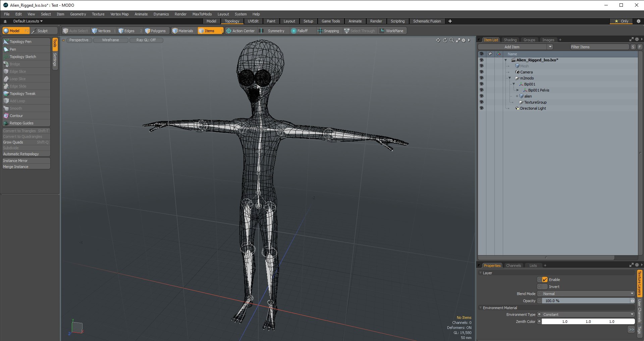This screenshot has width=644, height=341.
Task: Pick the Contour tool
Action: tap(26, 116)
